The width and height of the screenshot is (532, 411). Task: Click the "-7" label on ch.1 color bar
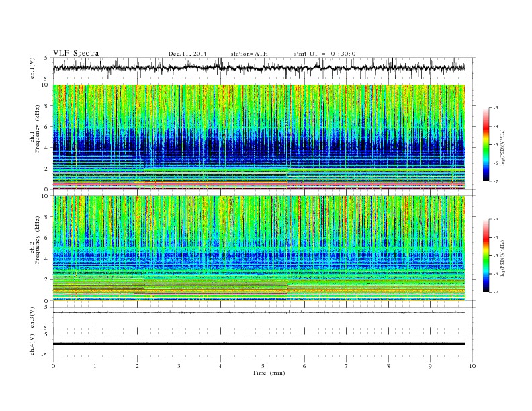tap(496, 181)
